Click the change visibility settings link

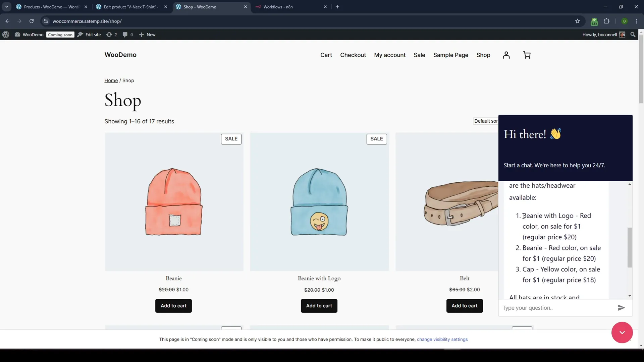(443, 339)
